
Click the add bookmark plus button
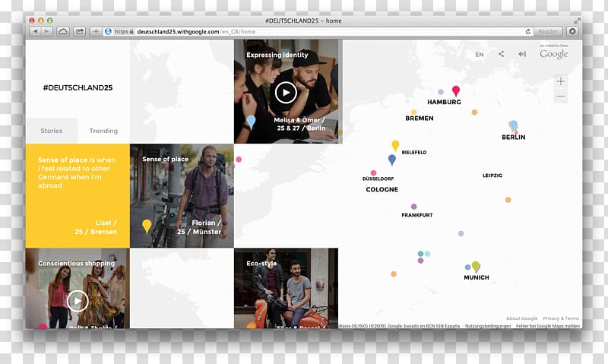[x=96, y=31]
